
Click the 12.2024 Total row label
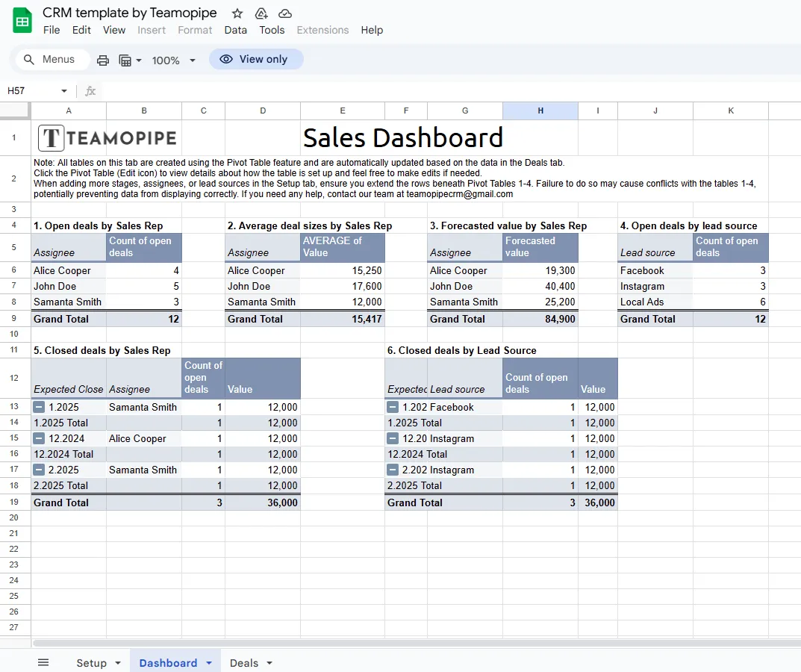[69, 454]
